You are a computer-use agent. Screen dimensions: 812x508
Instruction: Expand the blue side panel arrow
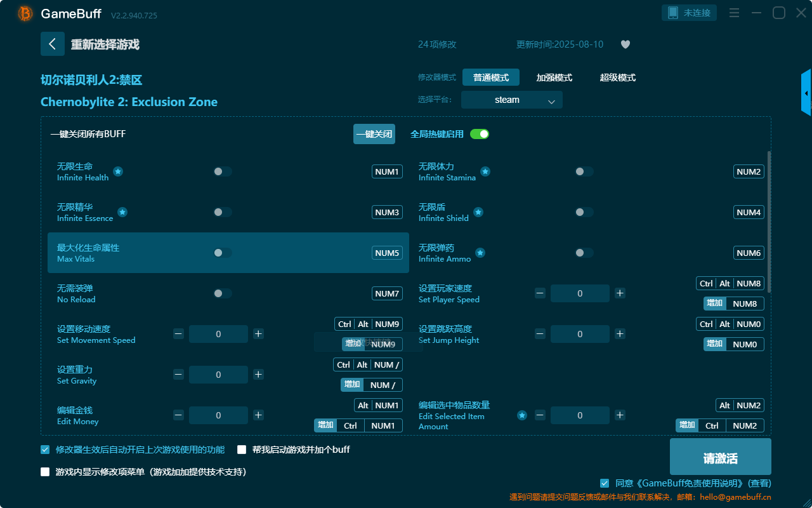(x=806, y=93)
